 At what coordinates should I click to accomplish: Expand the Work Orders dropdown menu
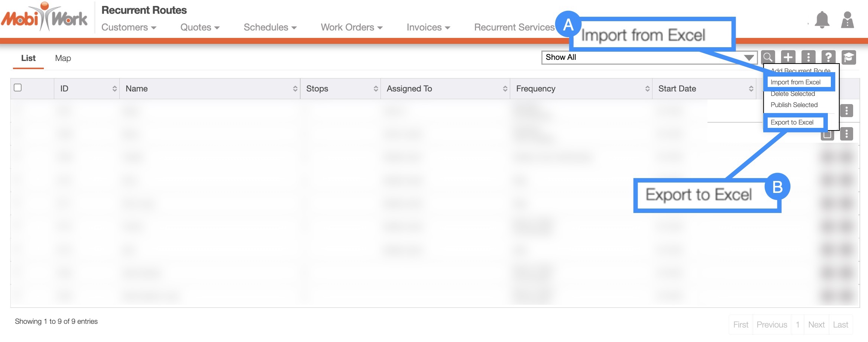click(352, 28)
